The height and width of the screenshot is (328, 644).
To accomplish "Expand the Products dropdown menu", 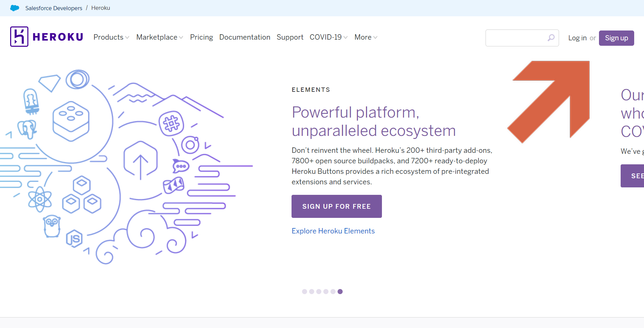I will pos(111,37).
